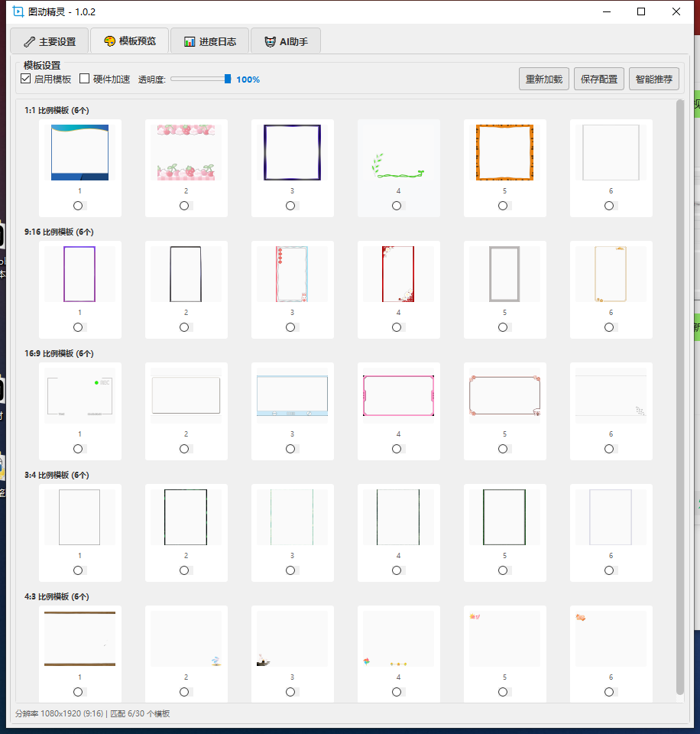Pick the 4:3 brown wooden bars template thumbnail
700x734 pixels.
click(x=79, y=638)
